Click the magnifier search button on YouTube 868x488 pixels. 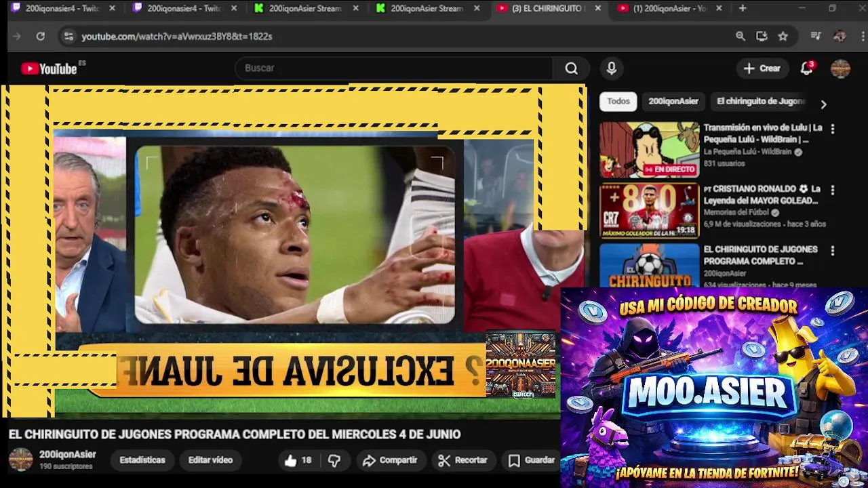[572, 68]
